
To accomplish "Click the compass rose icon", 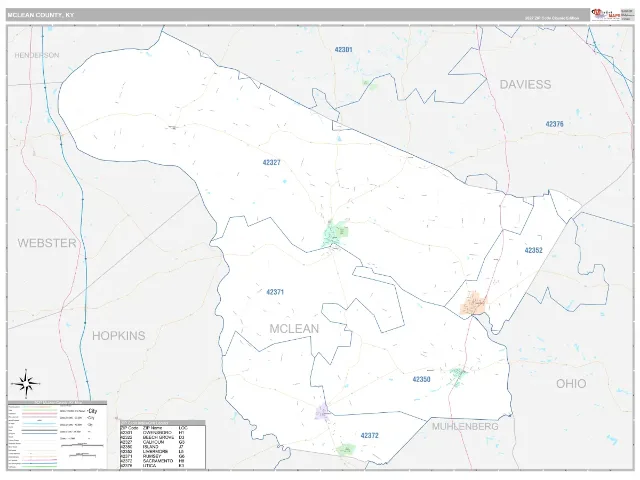I will 26,383.
